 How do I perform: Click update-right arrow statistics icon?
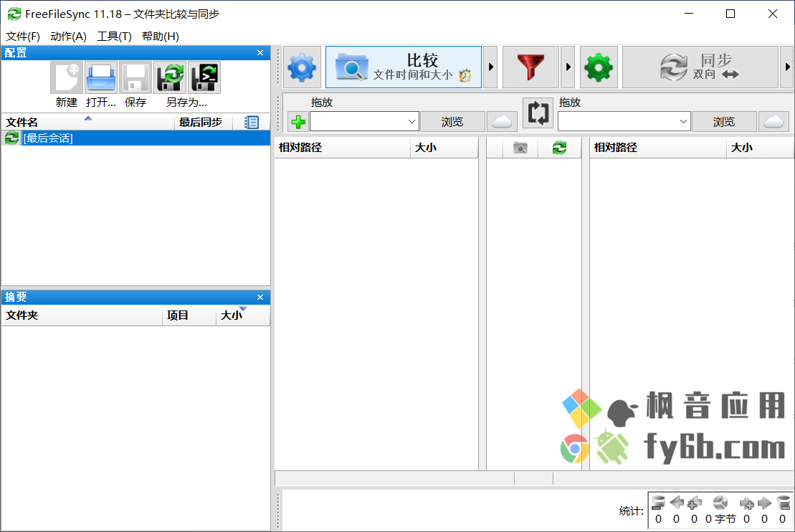765,503
